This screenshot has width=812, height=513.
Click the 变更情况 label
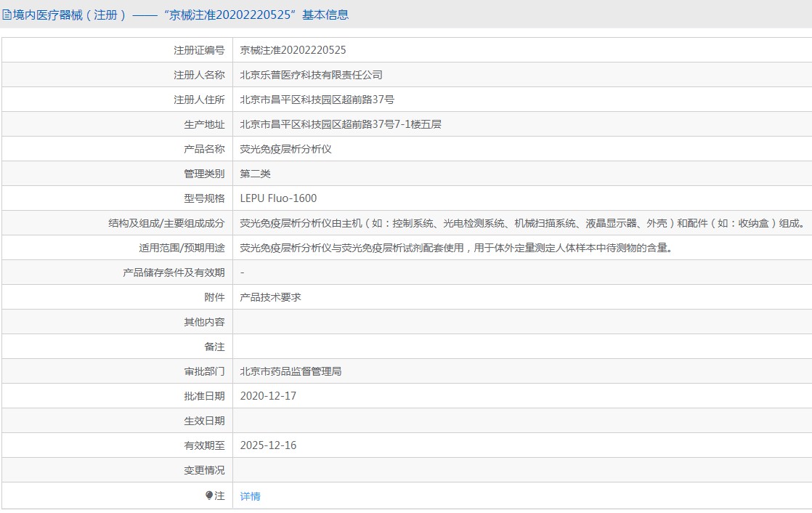click(x=205, y=470)
